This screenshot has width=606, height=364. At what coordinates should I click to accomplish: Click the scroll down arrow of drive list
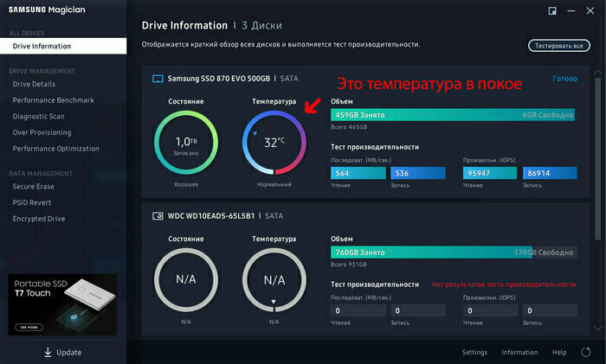coord(597,328)
